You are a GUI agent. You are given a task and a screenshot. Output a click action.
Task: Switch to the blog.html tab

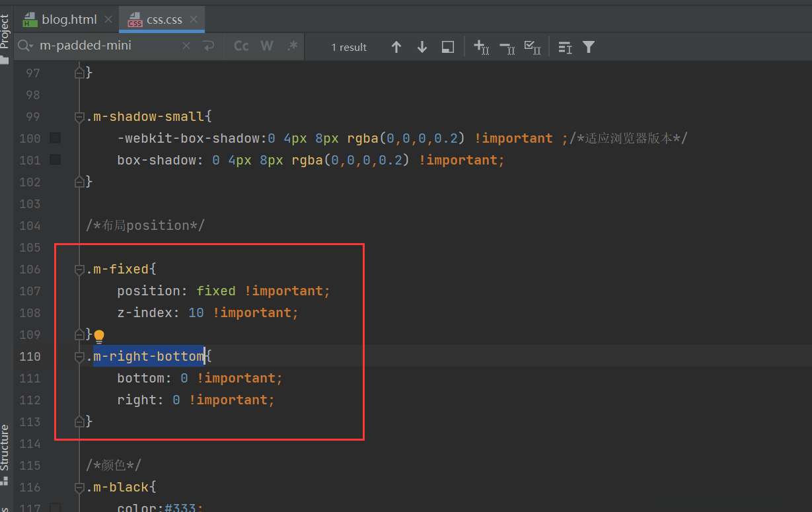[x=69, y=19]
